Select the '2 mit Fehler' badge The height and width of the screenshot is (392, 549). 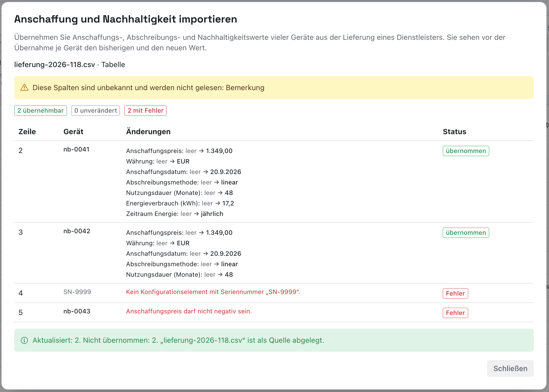(x=145, y=111)
